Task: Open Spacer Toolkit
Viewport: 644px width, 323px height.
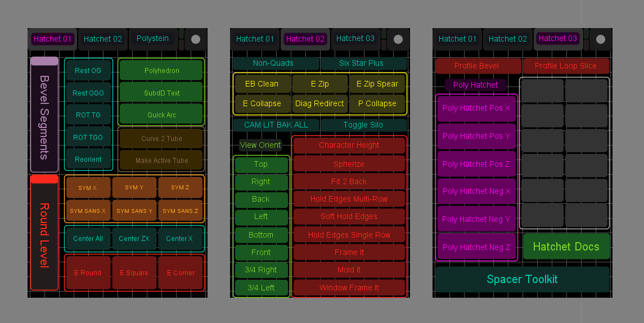Action: pos(523,280)
